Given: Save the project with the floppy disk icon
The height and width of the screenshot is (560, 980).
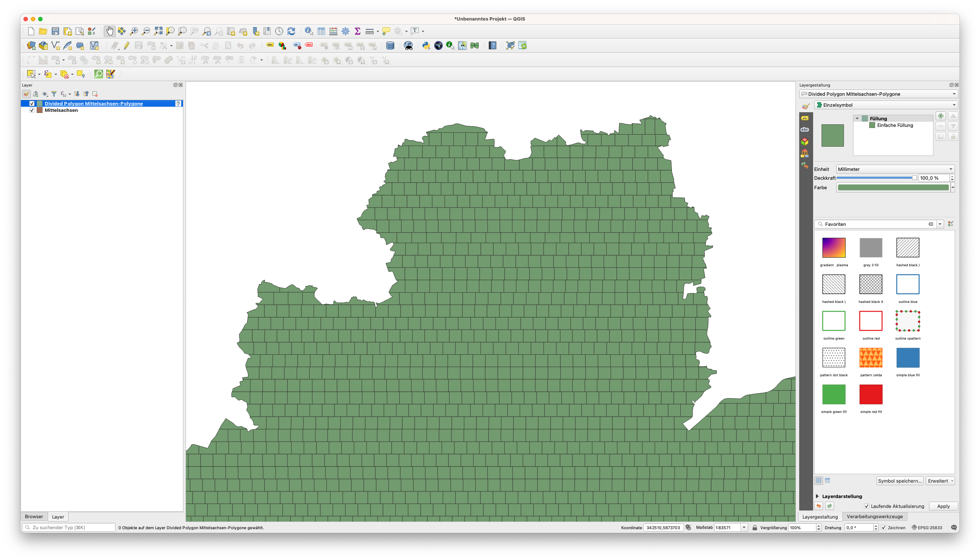Looking at the screenshot, I should pyautogui.click(x=55, y=31).
